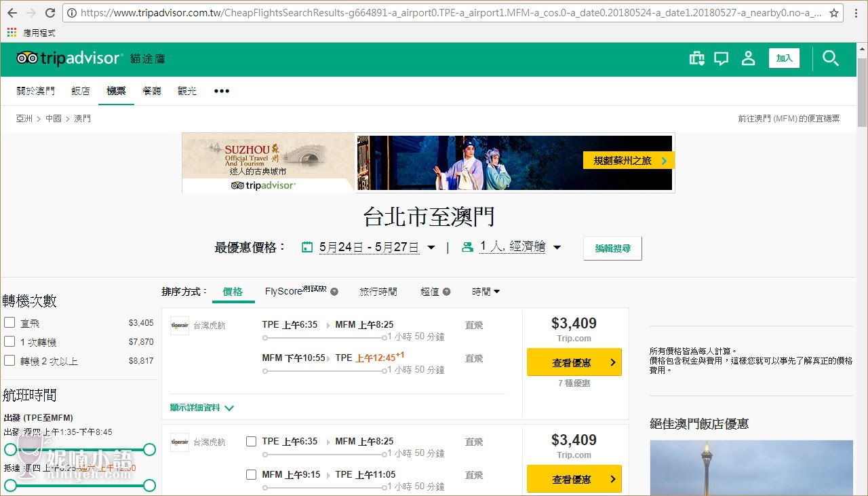The height and width of the screenshot is (496, 868).
Task: Open the apps grid shortcut in bookmarks bar
Action: (12, 32)
